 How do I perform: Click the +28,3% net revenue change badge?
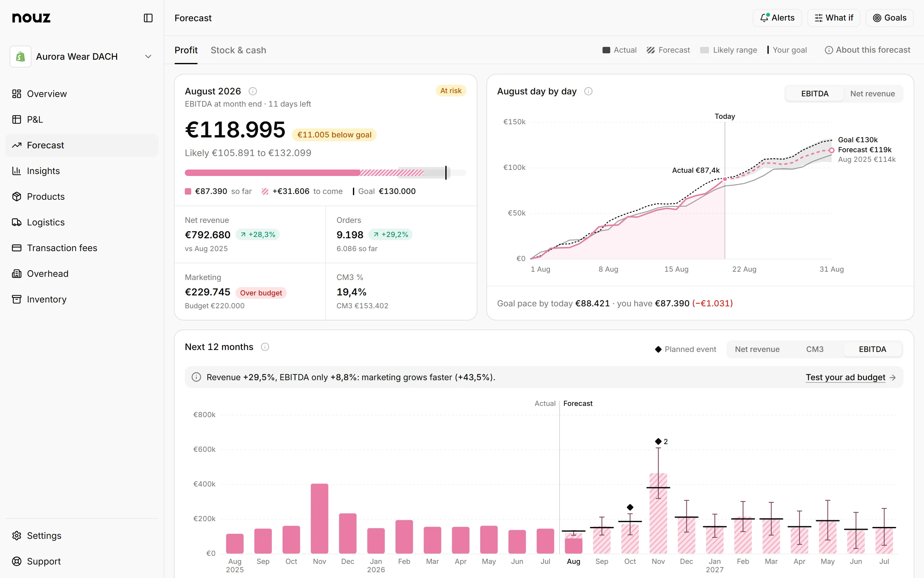pyautogui.click(x=258, y=234)
